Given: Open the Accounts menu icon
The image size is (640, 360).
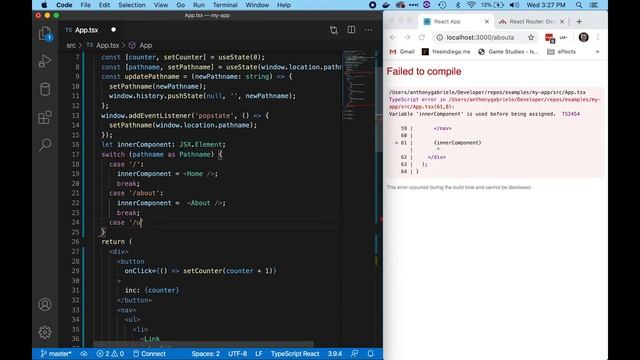Looking at the screenshot, I should coord(45,304).
